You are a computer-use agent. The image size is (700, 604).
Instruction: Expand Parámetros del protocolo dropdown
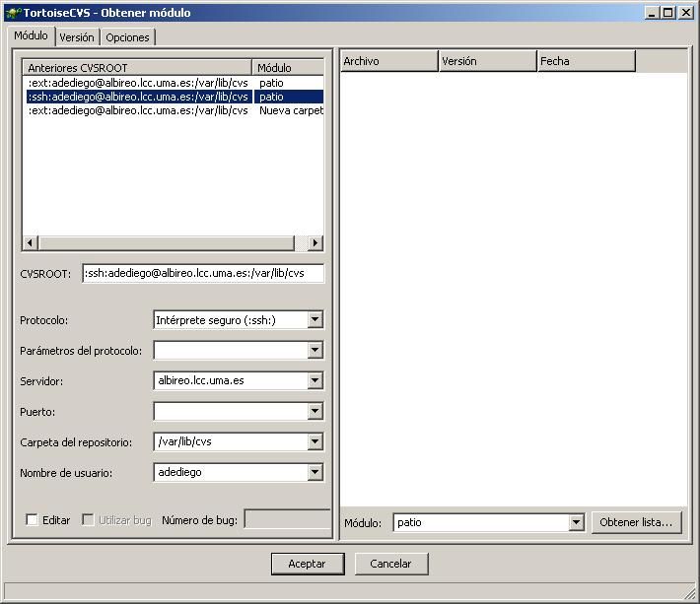point(315,350)
